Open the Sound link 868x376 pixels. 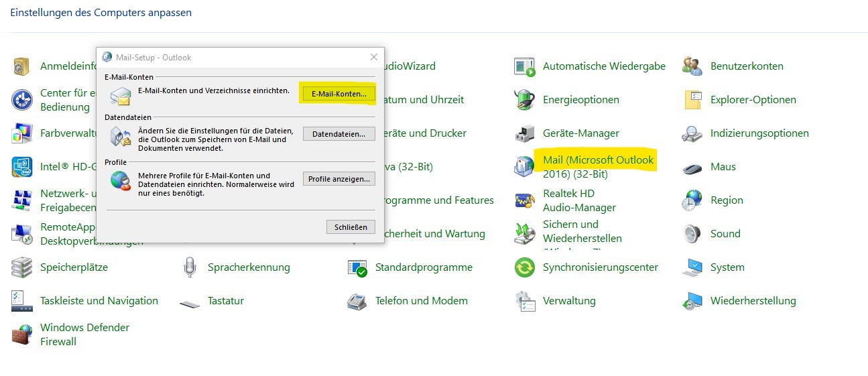[x=725, y=234]
